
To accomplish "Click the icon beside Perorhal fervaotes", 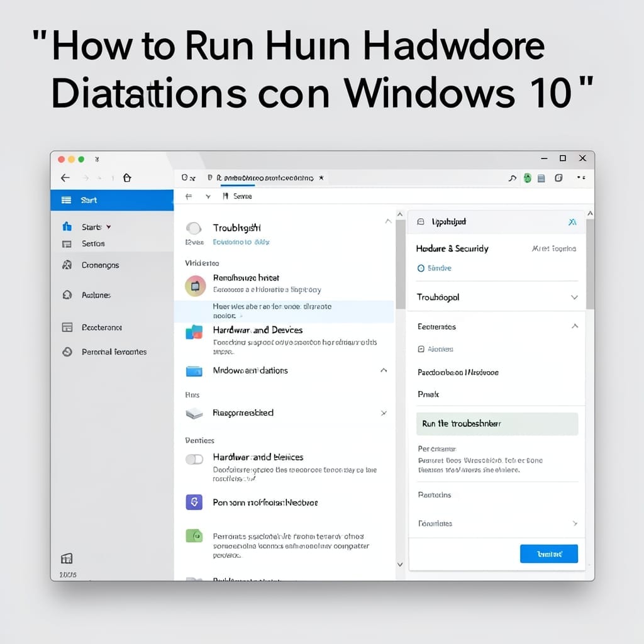I will 67,352.
